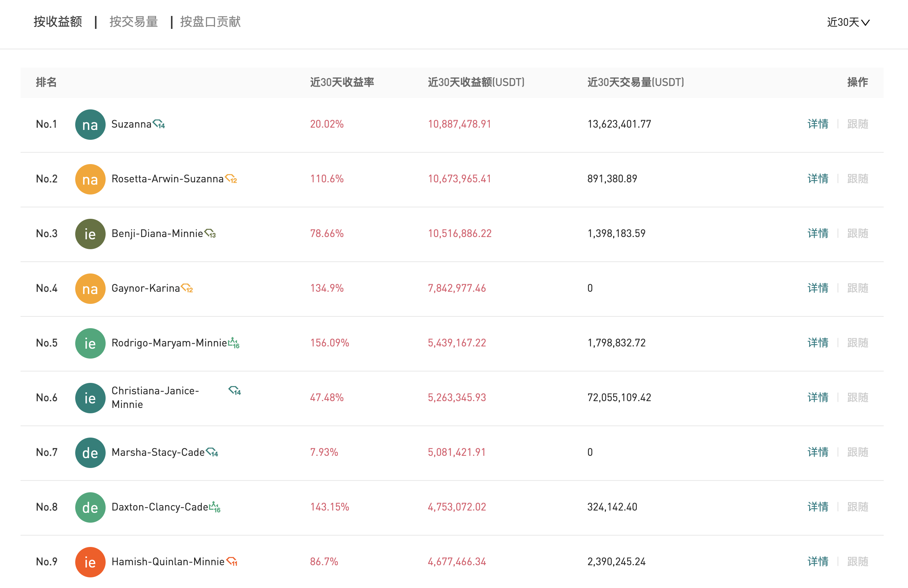Click Rosetta-Arwin-Suzanna's orange avatar
This screenshot has height=588, width=908.
click(90, 179)
